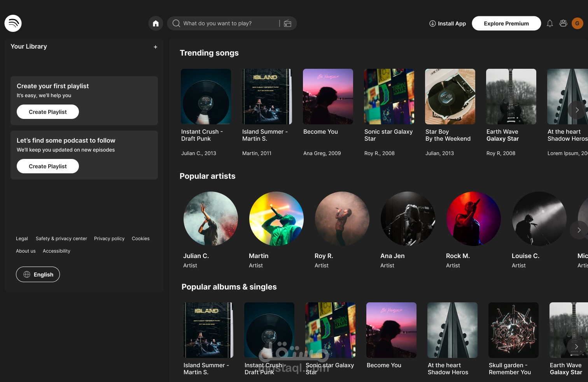Open Sonic star Galaxy Star trending cover
The height and width of the screenshot is (382, 588).
389,97
